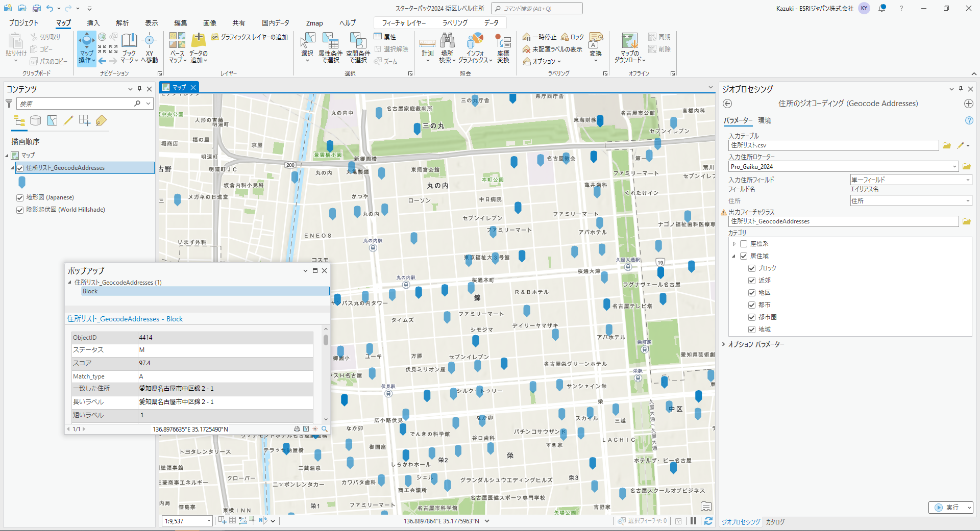Click fixed zoom in arrows icon
Image resolution: width=980 pixels, height=531 pixels.
pos(102,49)
